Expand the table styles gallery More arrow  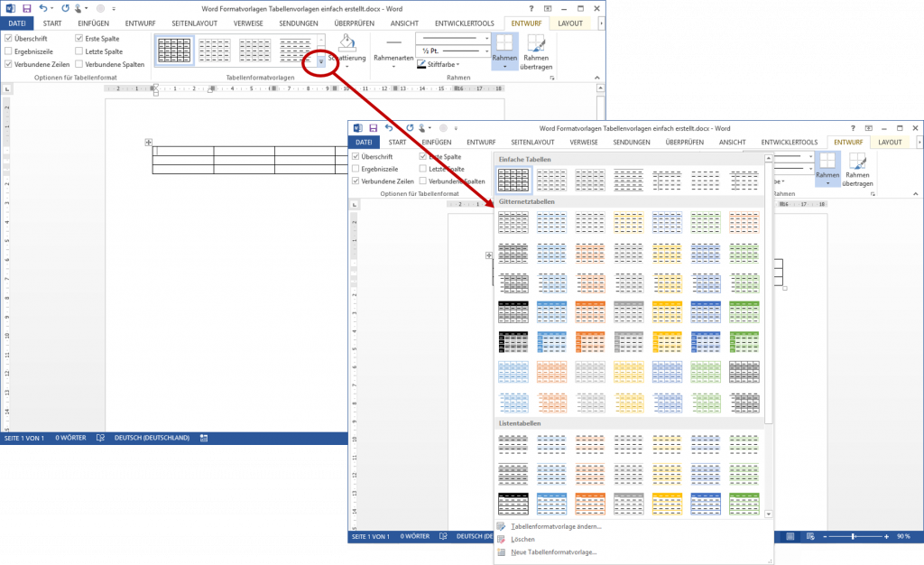point(321,61)
